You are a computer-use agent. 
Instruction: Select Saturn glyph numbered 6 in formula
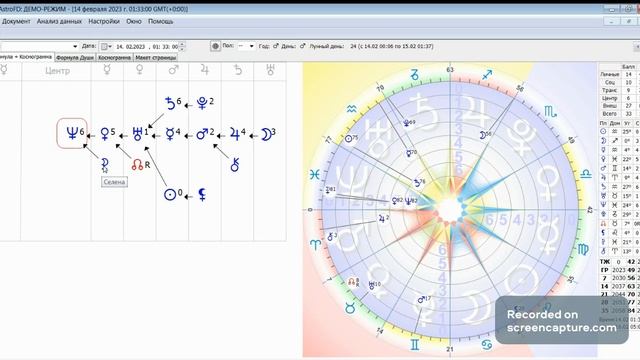[170, 103]
